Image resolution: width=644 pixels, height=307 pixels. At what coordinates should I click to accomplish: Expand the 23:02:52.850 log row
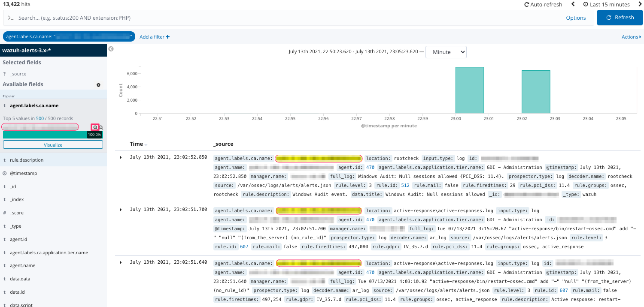121,157
